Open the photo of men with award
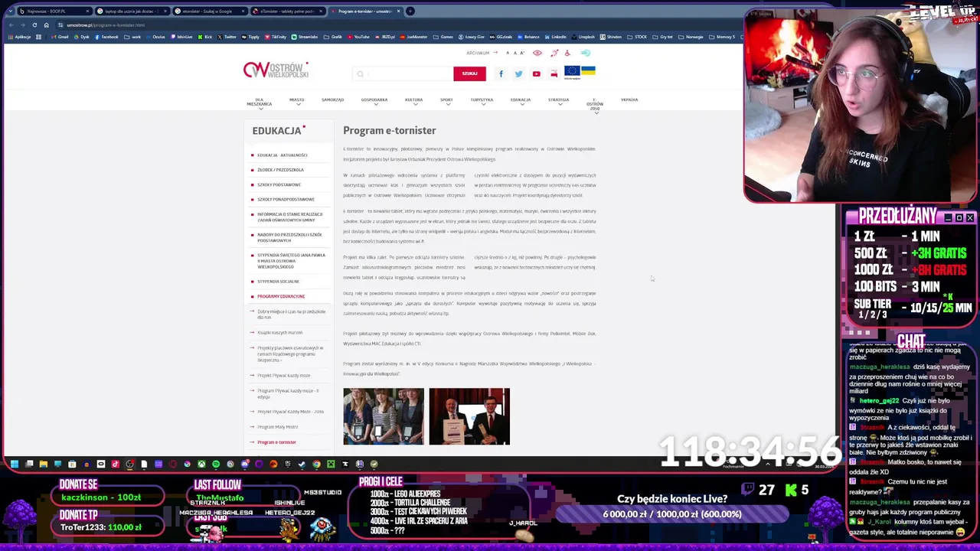Image resolution: width=980 pixels, height=551 pixels. (469, 416)
